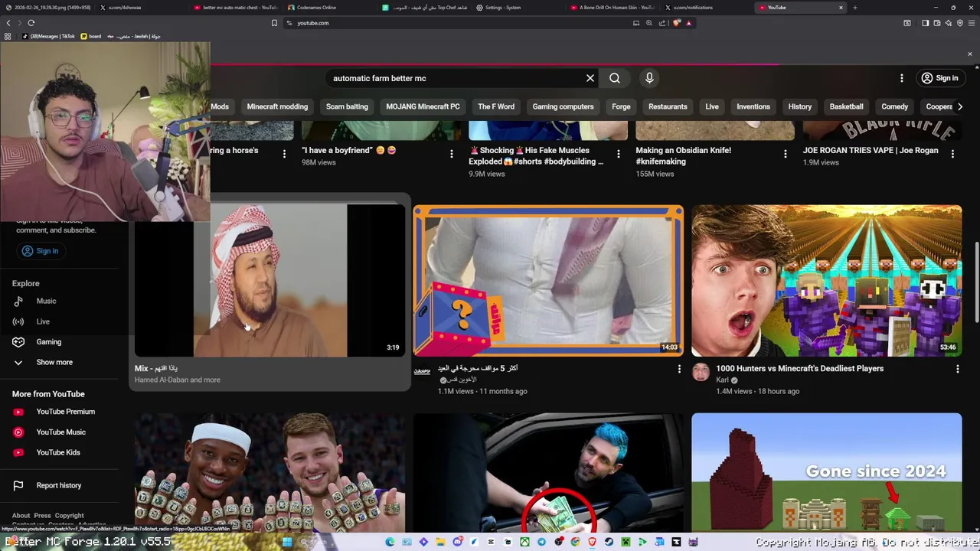Select the Gaming computers chip
This screenshot has height=551, width=980.
[563, 106]
